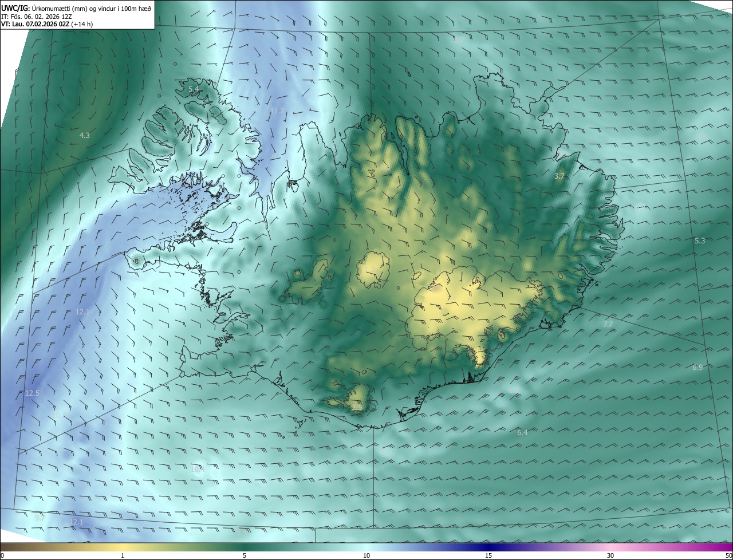Click the 30 tick on the color scale
This screenshot has height=560, width=733.
click(610, 556)
